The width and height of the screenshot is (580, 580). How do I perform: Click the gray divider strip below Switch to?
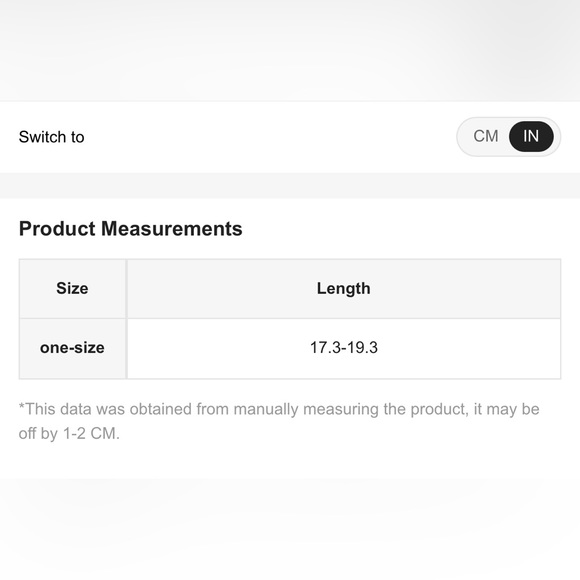[290, 185]
